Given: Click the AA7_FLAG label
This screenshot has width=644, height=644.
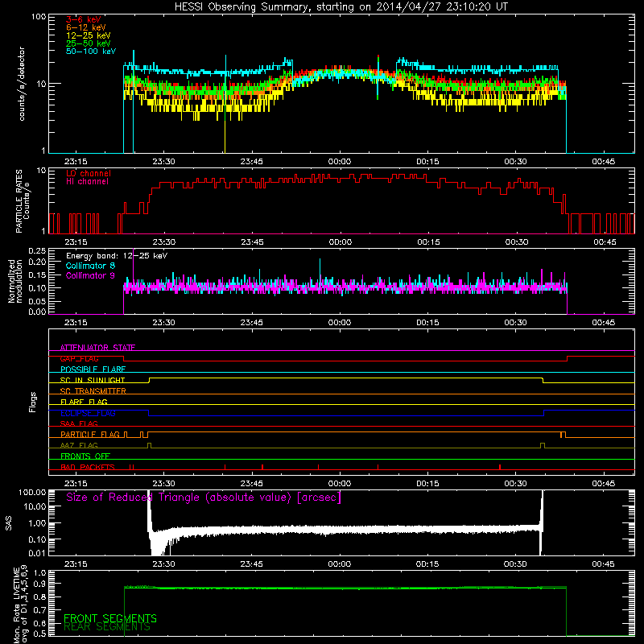Looking at the screenshot, I should (79, 446).
